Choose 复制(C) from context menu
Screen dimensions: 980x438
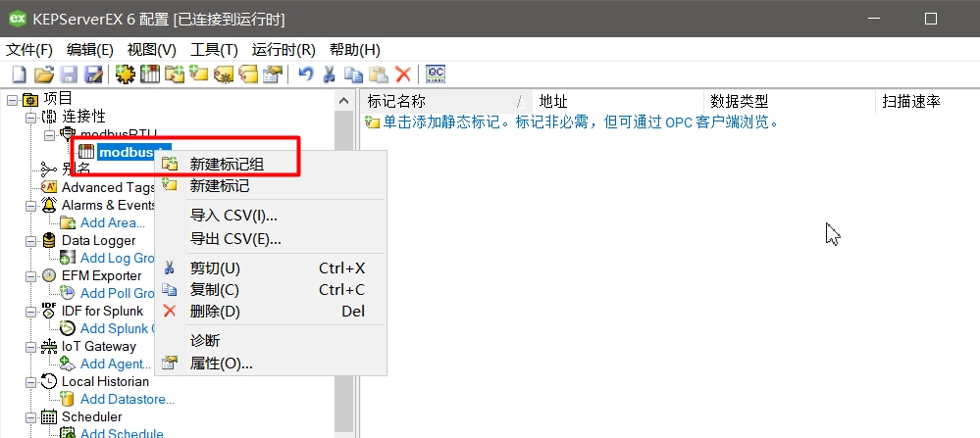click(x=272, y=289)
